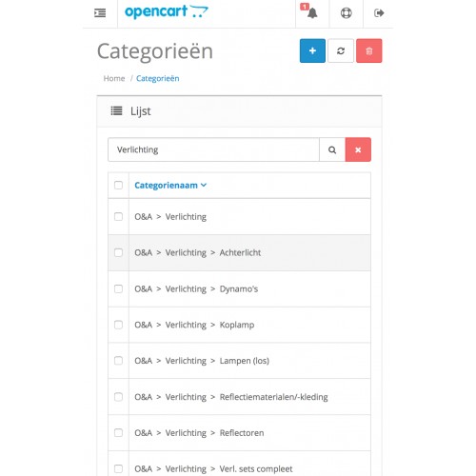Image resolution: width=476 pixels, height=476 pixels.
Task: Tick the Koplamp category checkbox
Action: pos(118,325)
